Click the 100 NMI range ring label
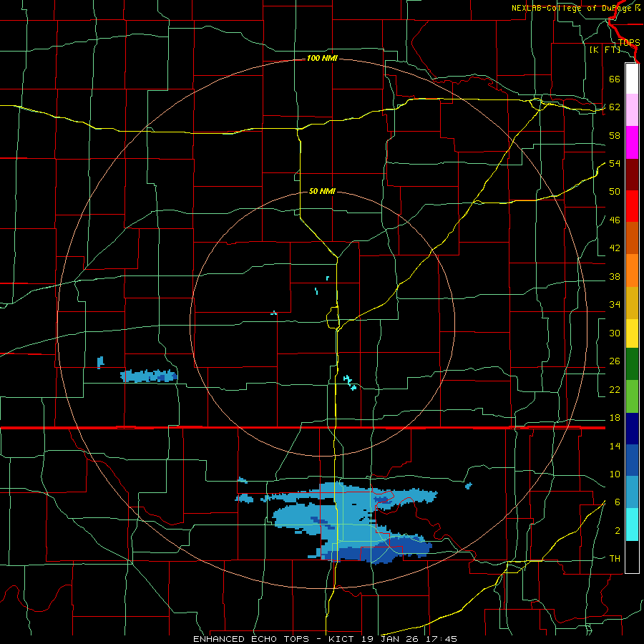The image size is (644, 644). (322, 59)
